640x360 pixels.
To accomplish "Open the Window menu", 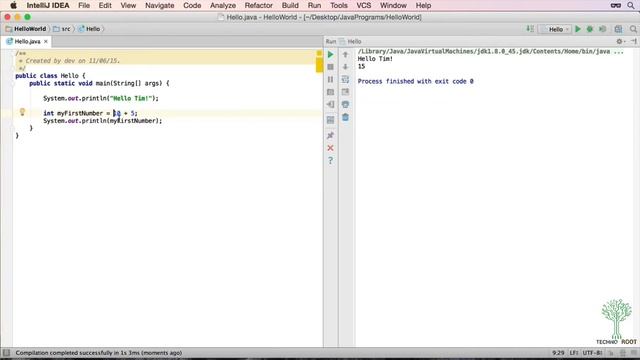I will [x=393, y=5].
